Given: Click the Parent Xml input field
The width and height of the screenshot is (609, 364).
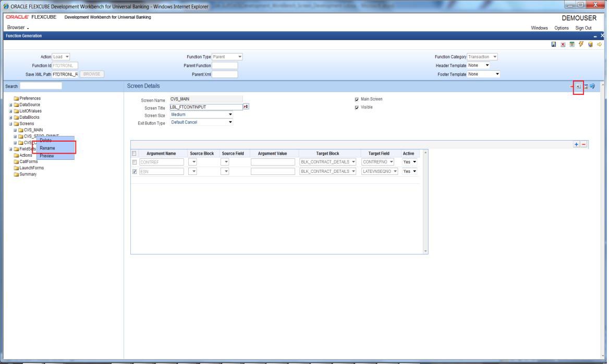Looking at the screenshot, I should click(225, 74).
